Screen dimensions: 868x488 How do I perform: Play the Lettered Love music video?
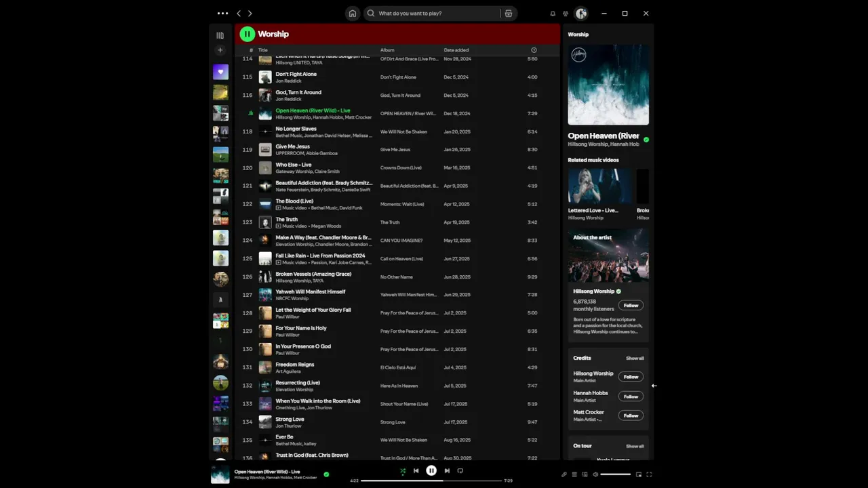pos(599,186)
